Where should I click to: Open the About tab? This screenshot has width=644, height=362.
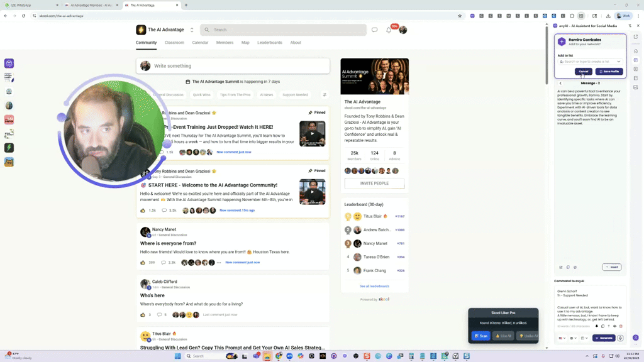click(296, 43)
